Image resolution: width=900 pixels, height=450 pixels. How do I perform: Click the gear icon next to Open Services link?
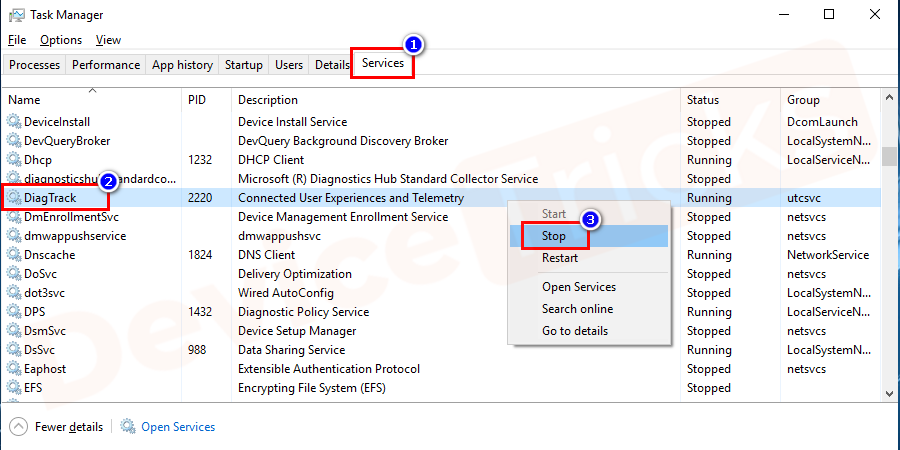127,426
